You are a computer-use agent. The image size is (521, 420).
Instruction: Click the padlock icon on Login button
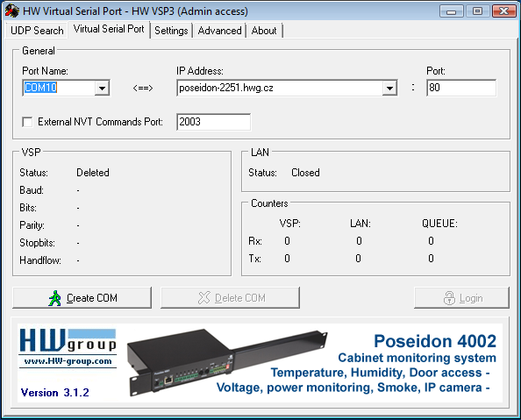coord(449,298)
